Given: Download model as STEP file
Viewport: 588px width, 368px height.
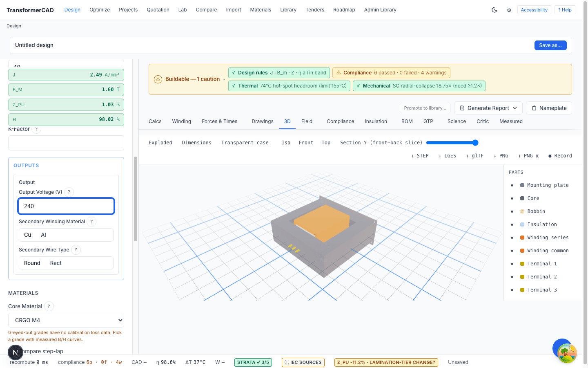Looking at the screenshot, I should [420, 156].
